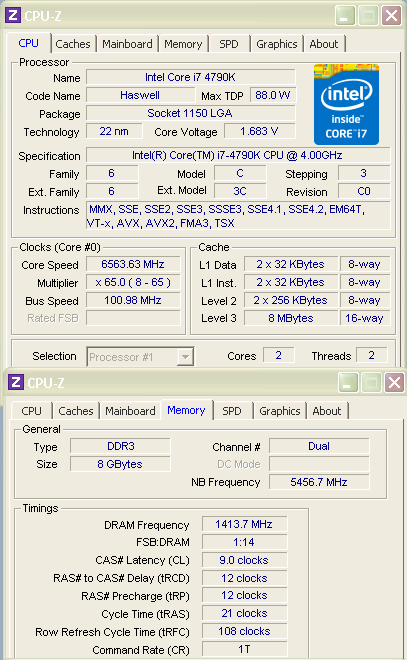This screenshot has height=660, width=407.
Task: Click the Level 2 value '2 x 256 KBytes'
Action: (290, 301)
